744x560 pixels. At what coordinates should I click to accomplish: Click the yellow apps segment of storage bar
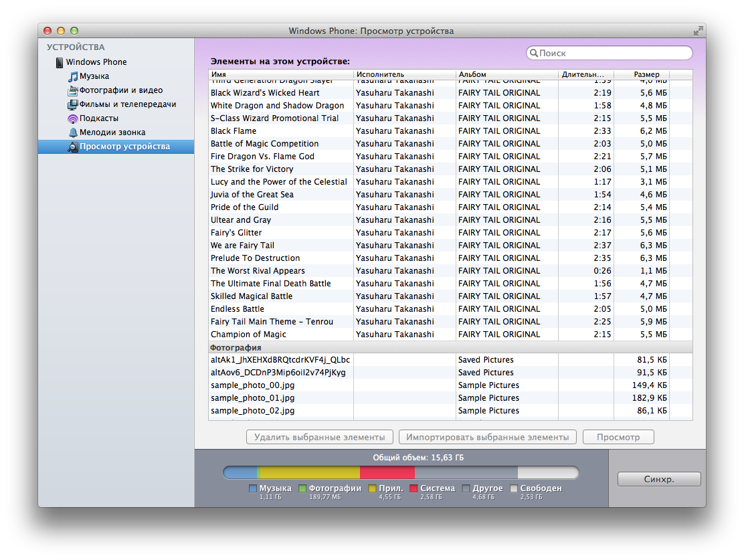tap(310, 472)
